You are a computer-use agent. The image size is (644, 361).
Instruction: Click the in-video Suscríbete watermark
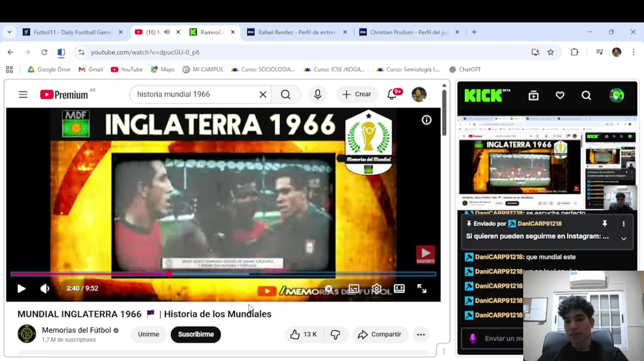(425, 255)
